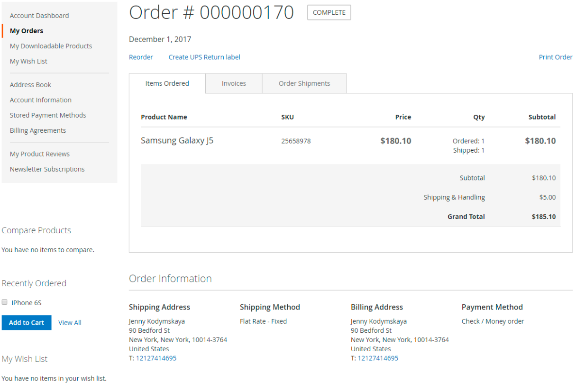View Billing Agreements
Image resolution: width=576 pixels, height=392 pixels.
(38, 130)
